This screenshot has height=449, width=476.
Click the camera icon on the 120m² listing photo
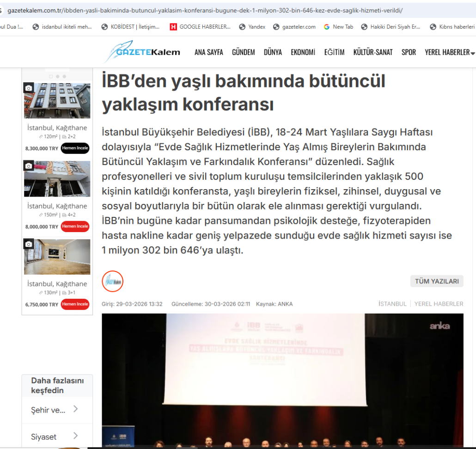29,88
